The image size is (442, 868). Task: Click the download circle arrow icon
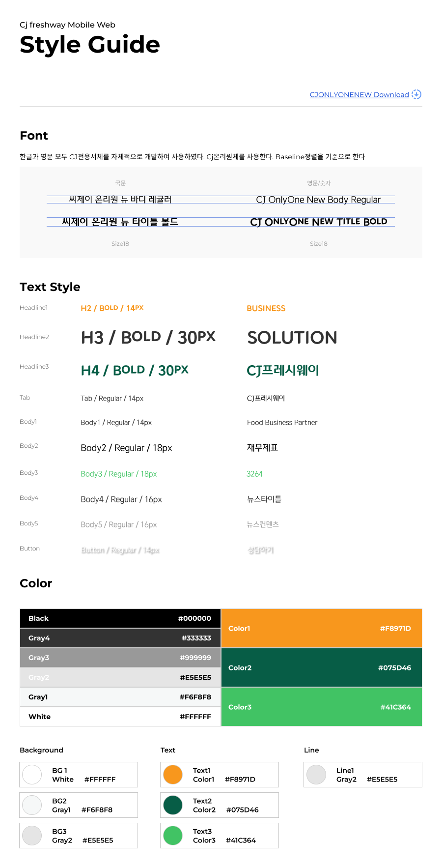pos(416,94)
